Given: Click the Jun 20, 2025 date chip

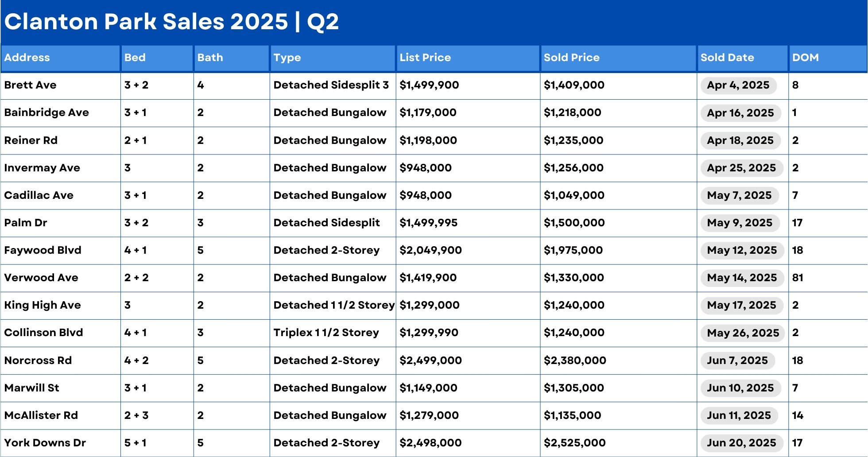Looking at the screenshot, I should point(741,443).
